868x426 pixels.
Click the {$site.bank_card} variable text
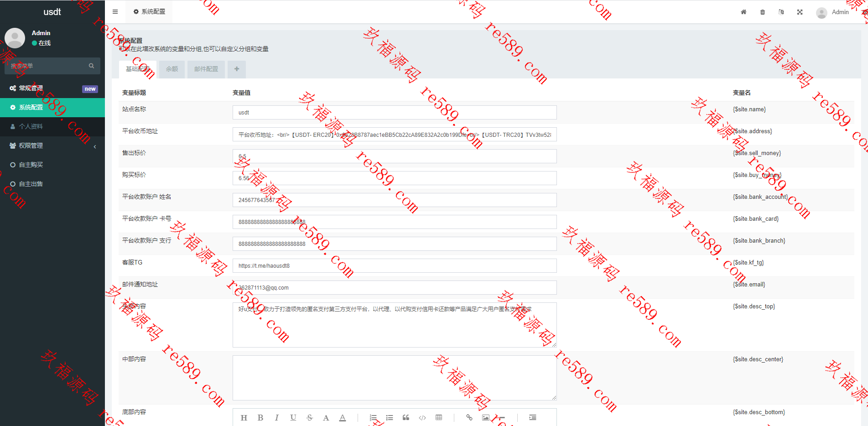(756, 219)
